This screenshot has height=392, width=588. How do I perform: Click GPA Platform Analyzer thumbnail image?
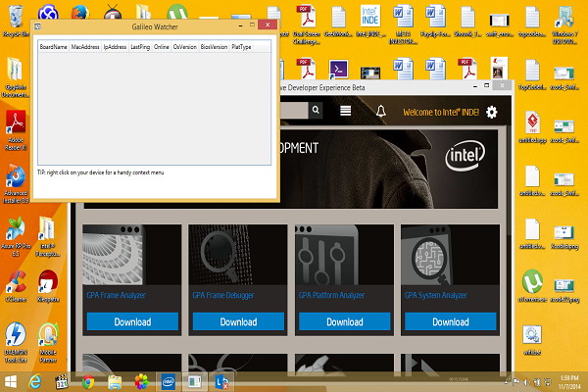click(344, 255)
